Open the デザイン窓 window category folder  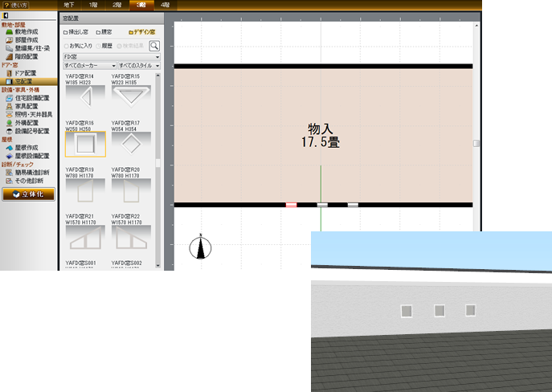(142, 32)
